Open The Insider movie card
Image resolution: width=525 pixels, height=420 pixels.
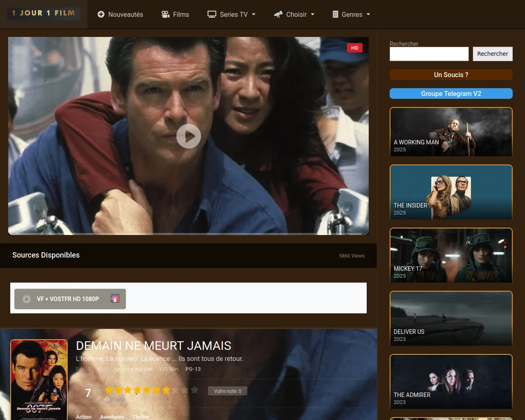click(451, 192)
